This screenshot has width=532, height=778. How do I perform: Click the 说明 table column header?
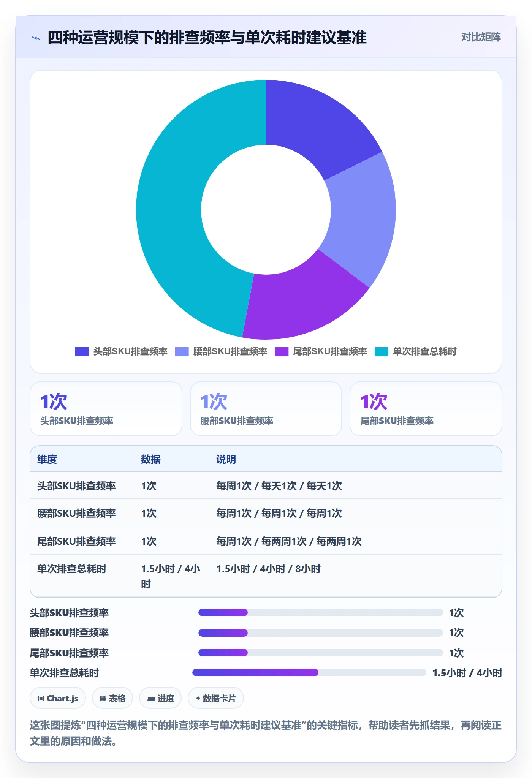(226, 459)
